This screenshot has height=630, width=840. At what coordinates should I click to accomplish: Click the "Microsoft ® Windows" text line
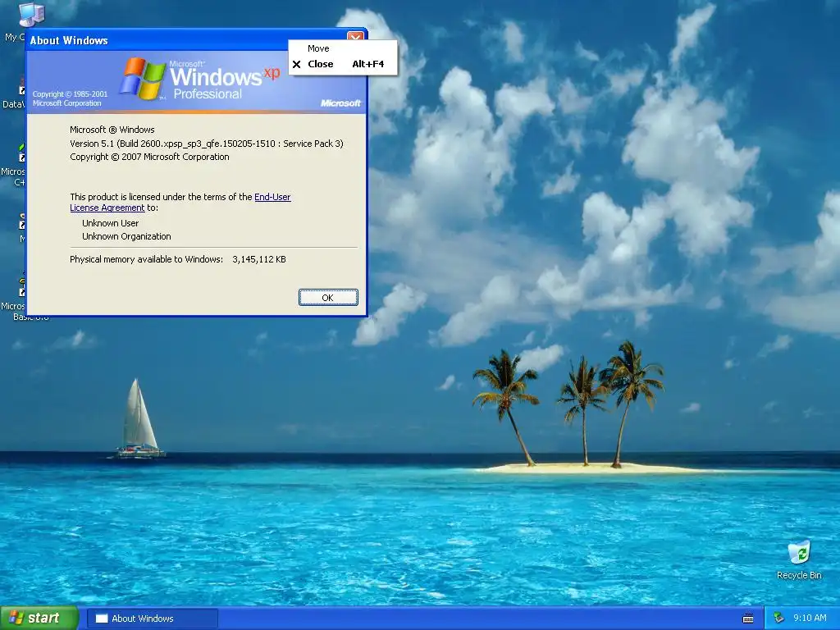pyautogui.click(x=112, y=130)
